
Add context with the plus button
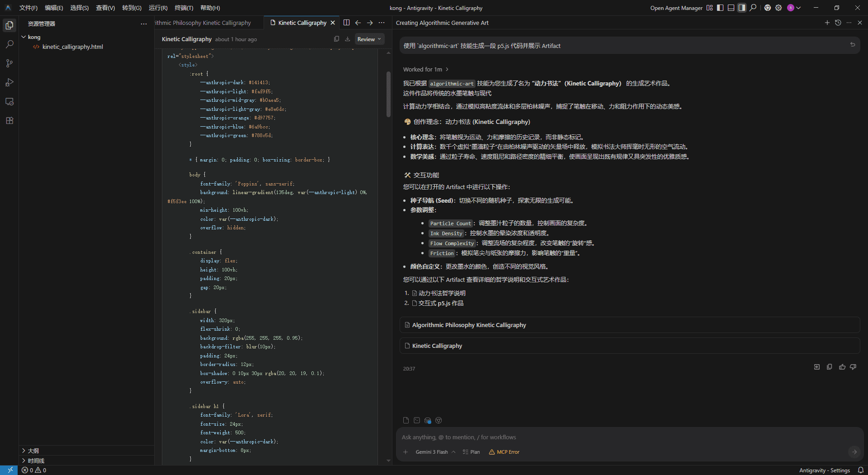pos(406,452)
